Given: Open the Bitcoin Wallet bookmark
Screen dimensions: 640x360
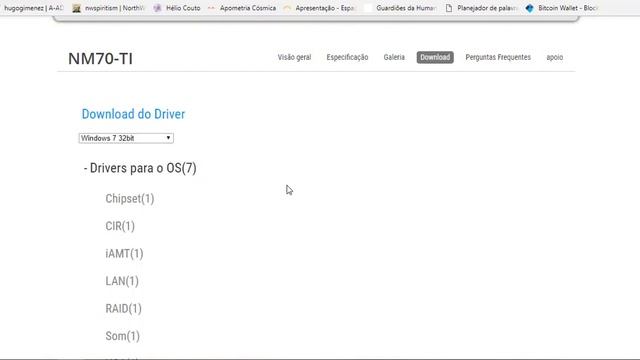Looking at the screenshot, I should pyautogui.click(x=562, y=8).
